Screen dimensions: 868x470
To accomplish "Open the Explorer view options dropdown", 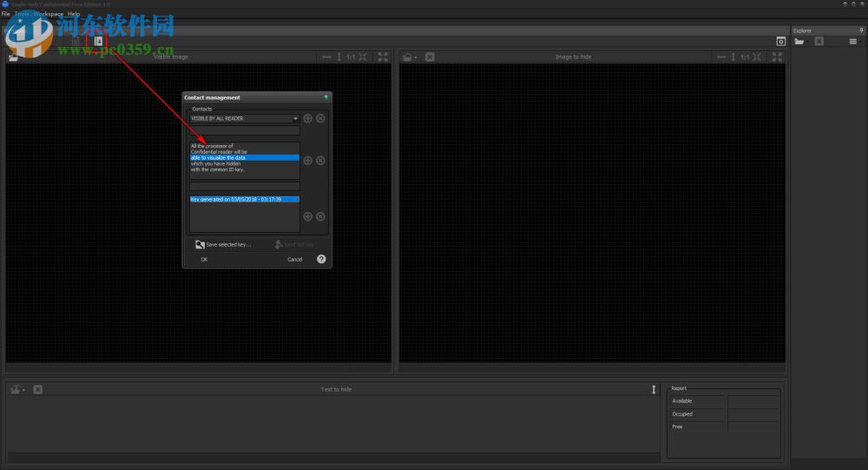I will [855, 41].
